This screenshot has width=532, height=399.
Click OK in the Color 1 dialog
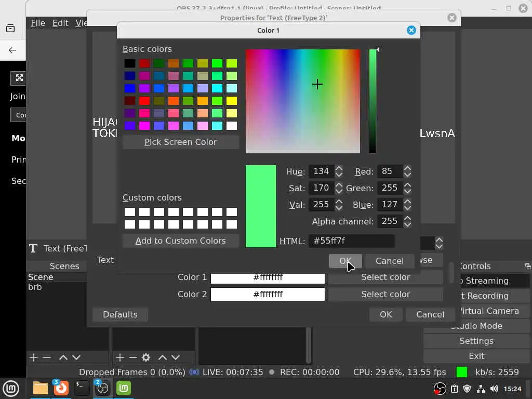(345, 261)
